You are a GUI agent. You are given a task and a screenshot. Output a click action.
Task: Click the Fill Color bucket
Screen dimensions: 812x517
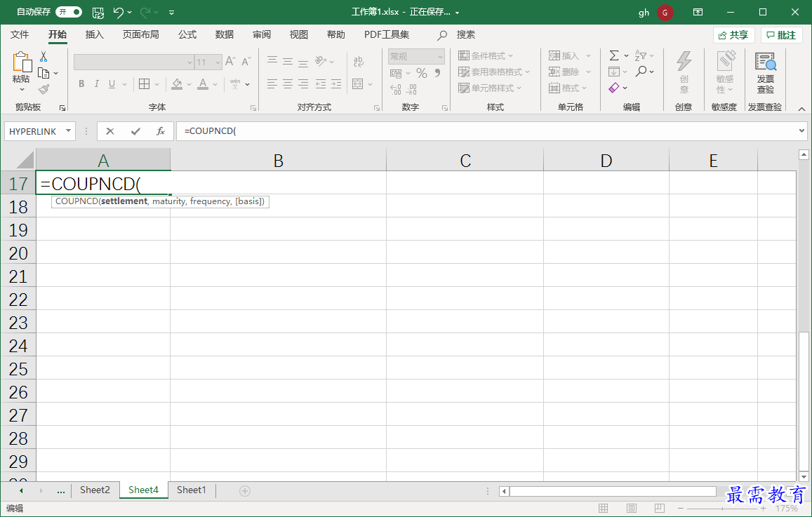point(177,84)
